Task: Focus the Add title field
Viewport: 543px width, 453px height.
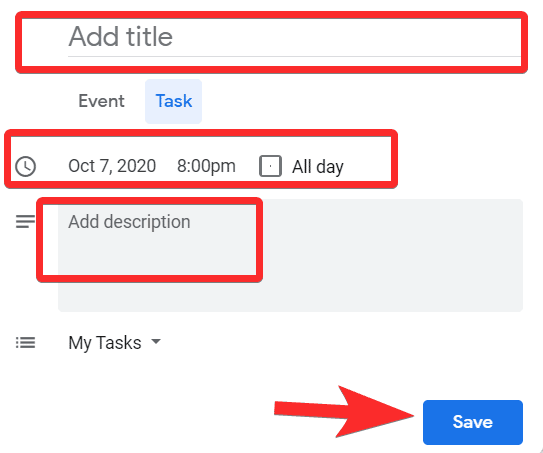Action: (294, 37)
